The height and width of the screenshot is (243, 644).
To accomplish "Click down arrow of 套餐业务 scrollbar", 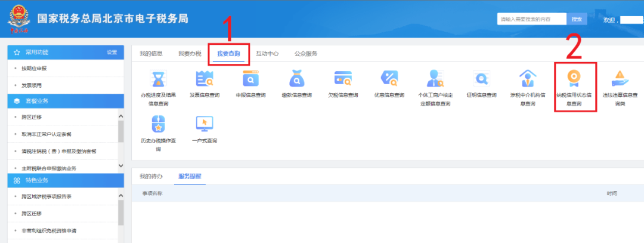I will coord(120,165).
